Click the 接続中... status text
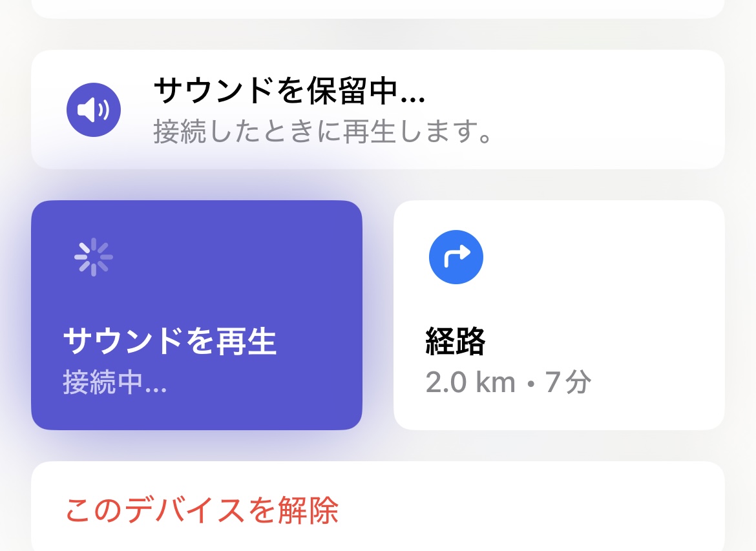 click(x=115, y=383)
